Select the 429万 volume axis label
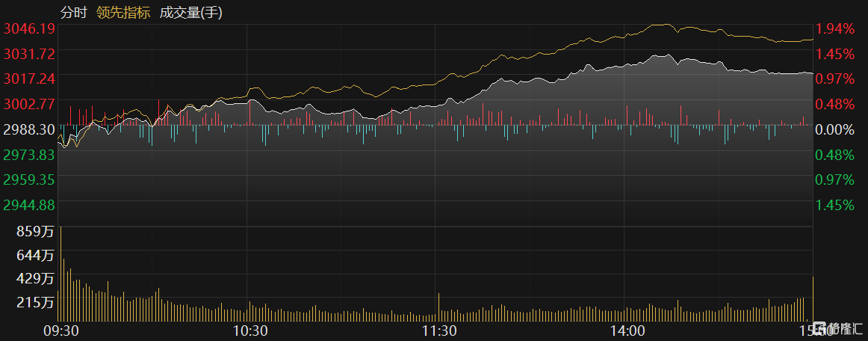 (x=36, y=278)
